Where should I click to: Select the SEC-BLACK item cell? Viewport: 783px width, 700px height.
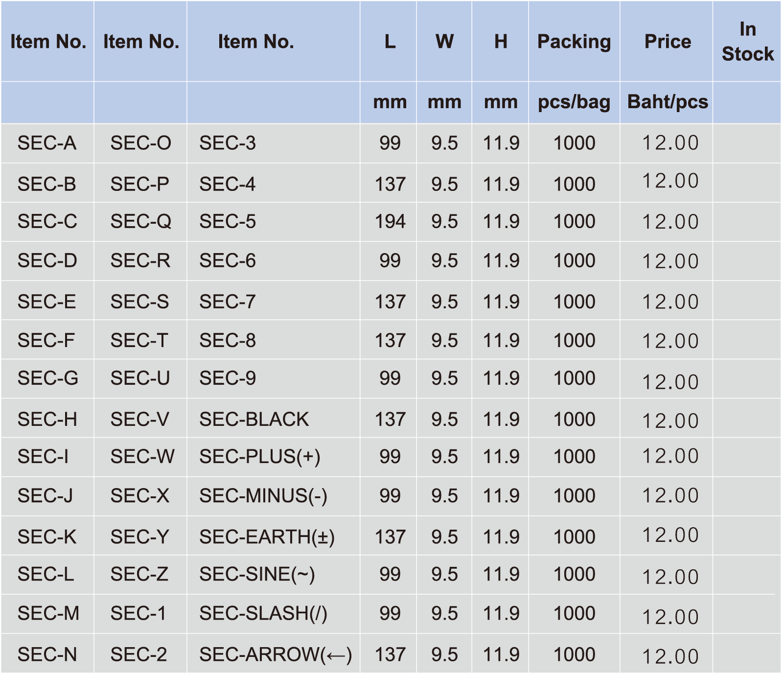pos(254,419)
